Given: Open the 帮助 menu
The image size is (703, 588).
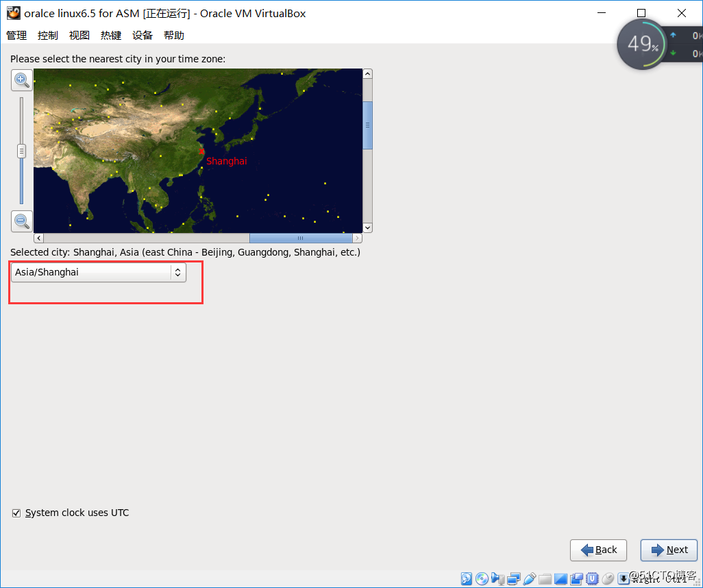Looking at the screenshot, I should click(x=174, y=36).
